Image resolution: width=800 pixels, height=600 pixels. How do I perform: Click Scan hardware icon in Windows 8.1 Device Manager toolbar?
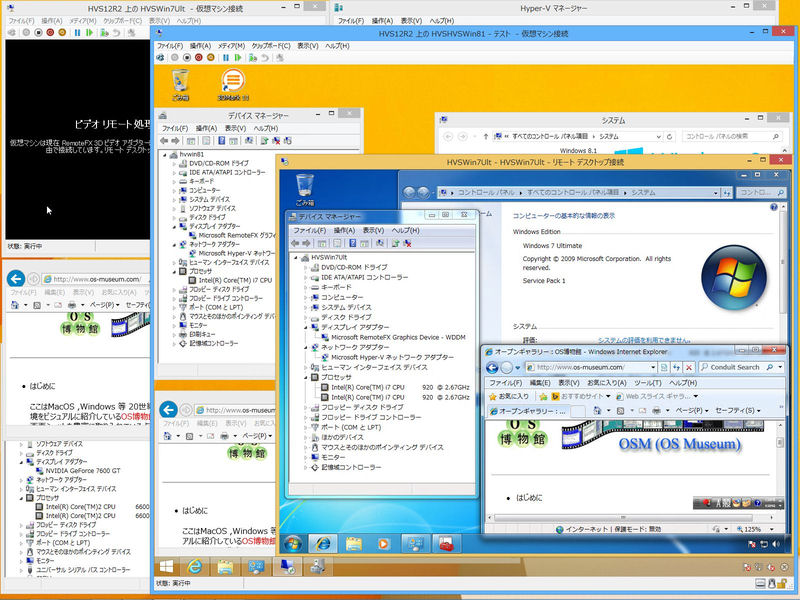(248, 141)
